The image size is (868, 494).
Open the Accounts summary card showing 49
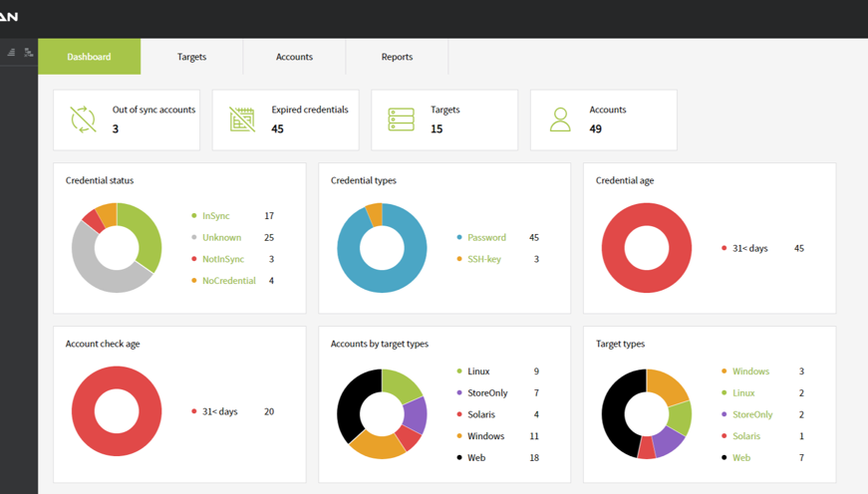click(x=604, y=121)
